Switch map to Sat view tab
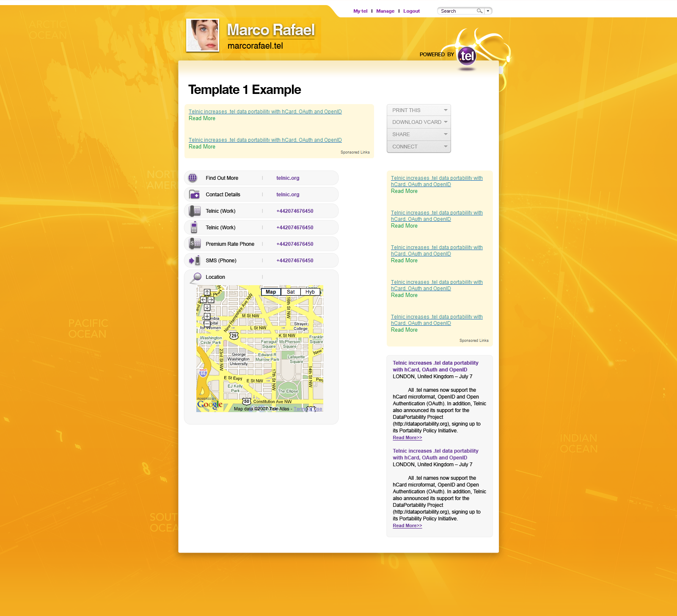The height and width of the screenshot is (616, 677). coord(291,292)
